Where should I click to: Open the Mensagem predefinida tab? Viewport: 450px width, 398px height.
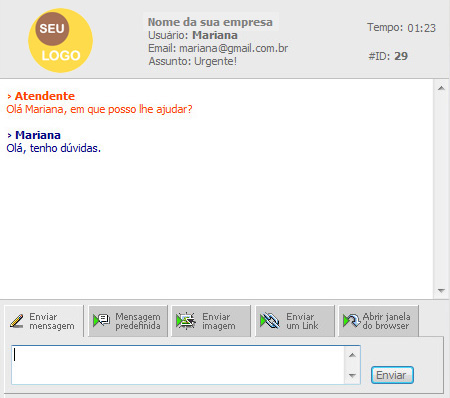(128, 321)
